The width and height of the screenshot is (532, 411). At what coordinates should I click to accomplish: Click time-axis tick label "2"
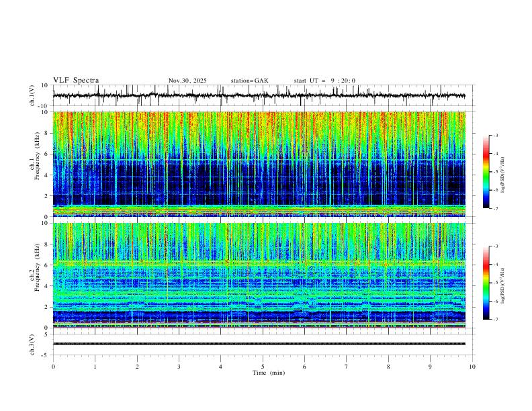pyautogui.click(x=137, y=367)
